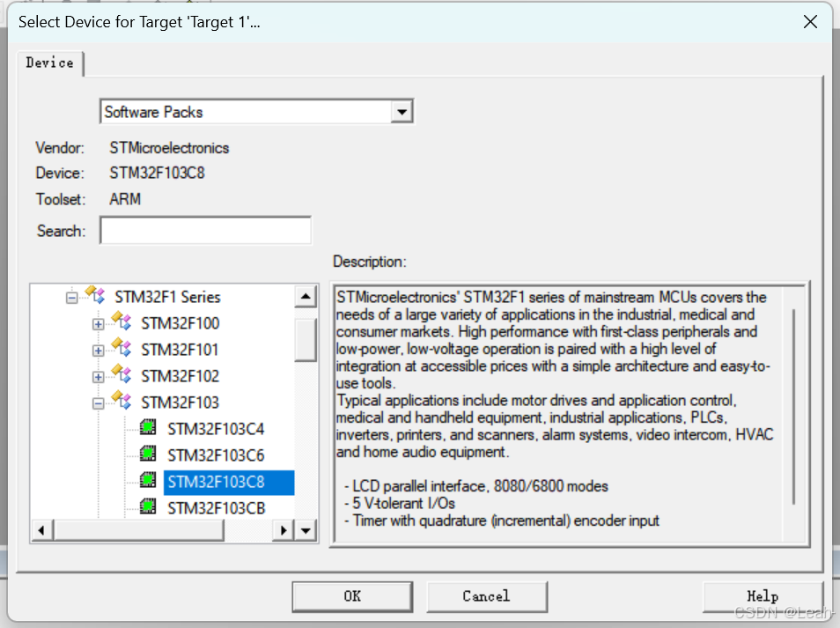Viewport: 840px width, 628px height.
Task: Select the STM32F101 subfamily label
Action: tap(180, 350)
